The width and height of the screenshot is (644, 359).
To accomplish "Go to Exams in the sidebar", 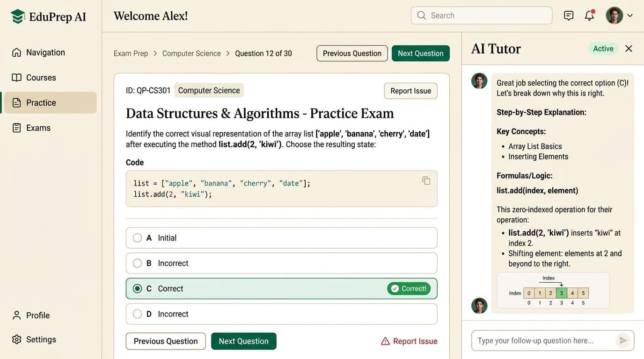I will coord(50,128).
